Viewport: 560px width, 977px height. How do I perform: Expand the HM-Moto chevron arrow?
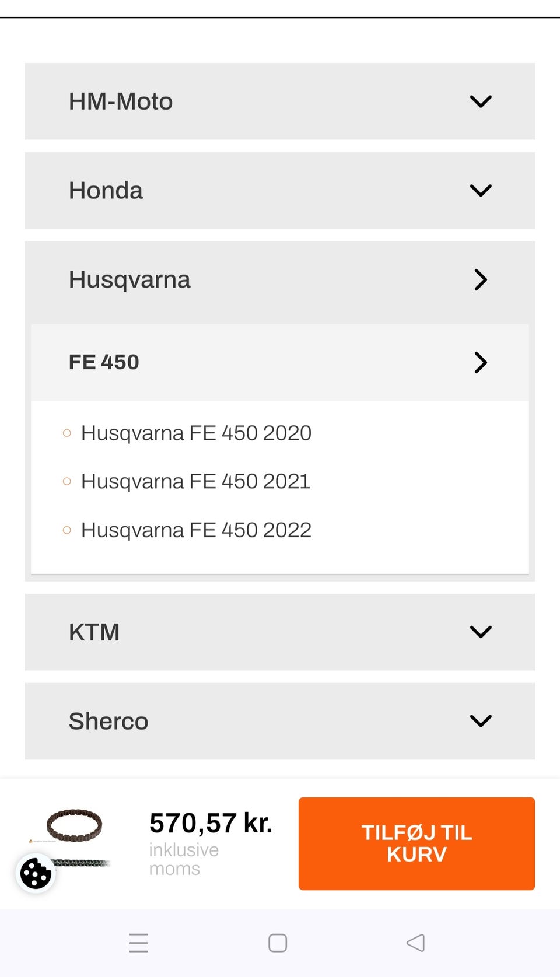click(x=481, y=101)
